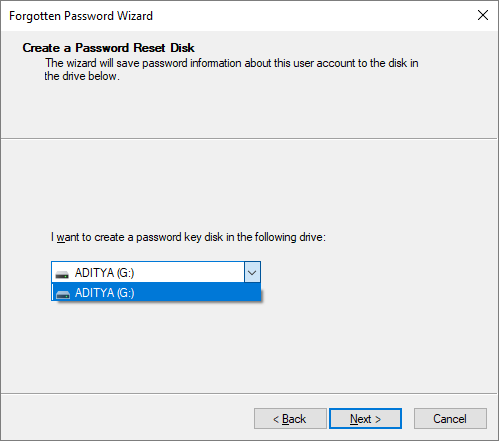Image resolution: width=499 pixels, height=441 pixels.
Task: Select the highlighted ADITYA (G:) list entry
Action: (156, 293)
